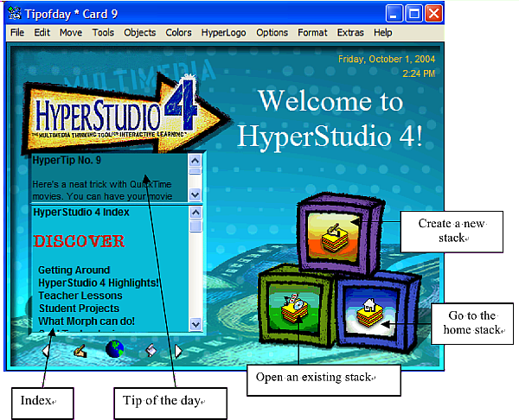519x420 pixels.
Task: Open the Objects menu
Action: tap(139, 33)
